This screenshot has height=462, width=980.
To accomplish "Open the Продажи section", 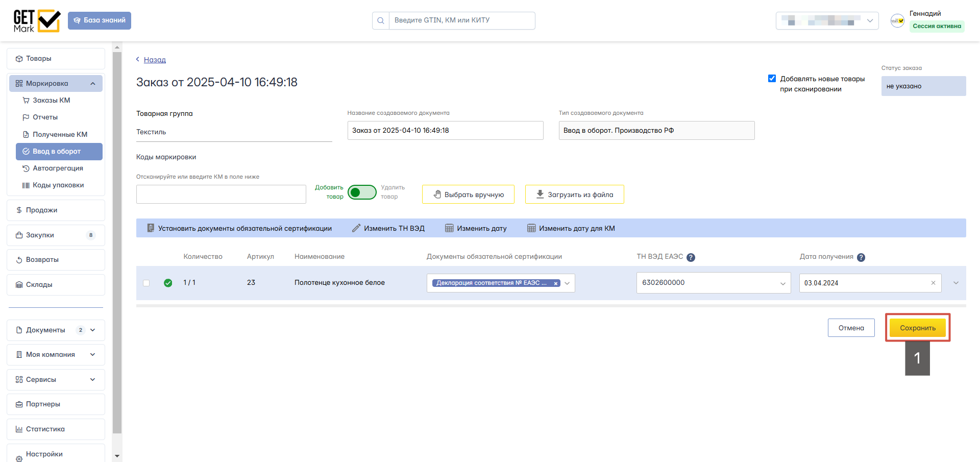I will coord(56,210).
